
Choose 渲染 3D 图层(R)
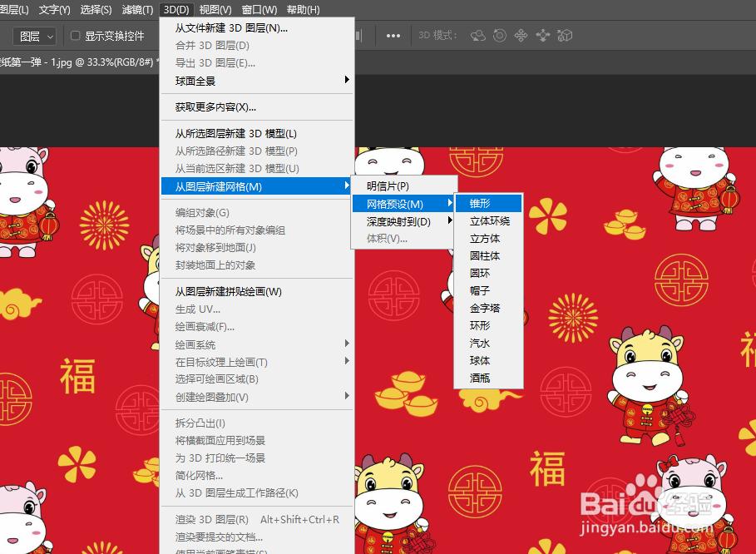257,519
